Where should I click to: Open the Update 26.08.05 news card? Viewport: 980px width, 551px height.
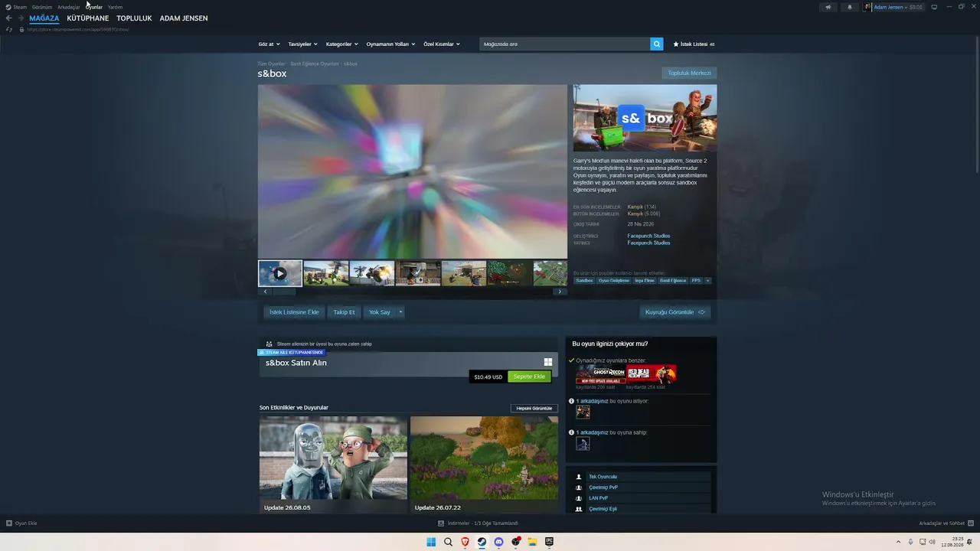(x=333, y=465)
